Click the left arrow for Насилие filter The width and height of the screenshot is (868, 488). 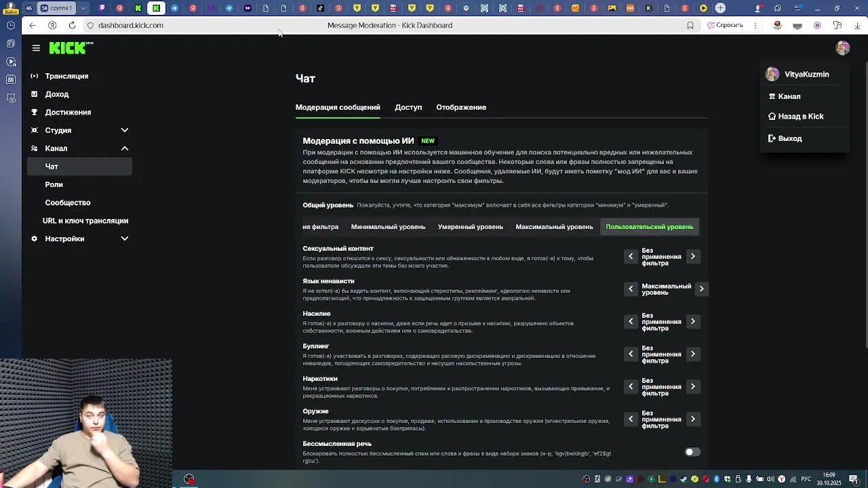(x=631, y=321)
